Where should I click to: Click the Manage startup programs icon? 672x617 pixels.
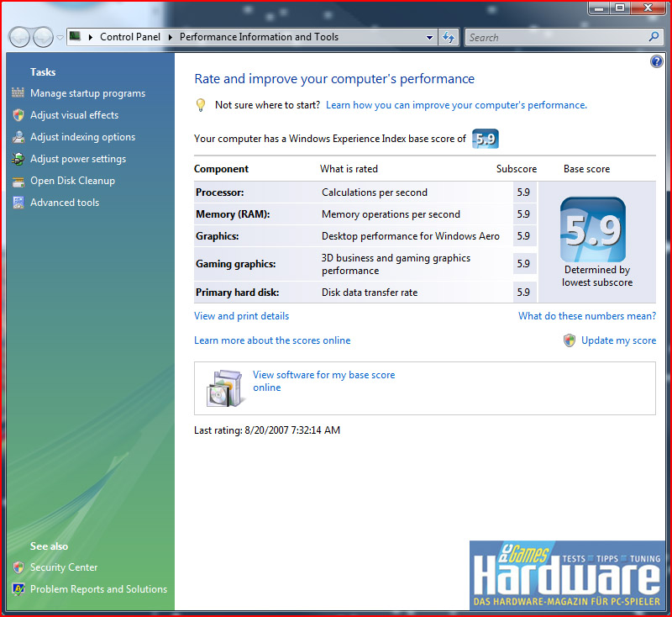point(18,92)
